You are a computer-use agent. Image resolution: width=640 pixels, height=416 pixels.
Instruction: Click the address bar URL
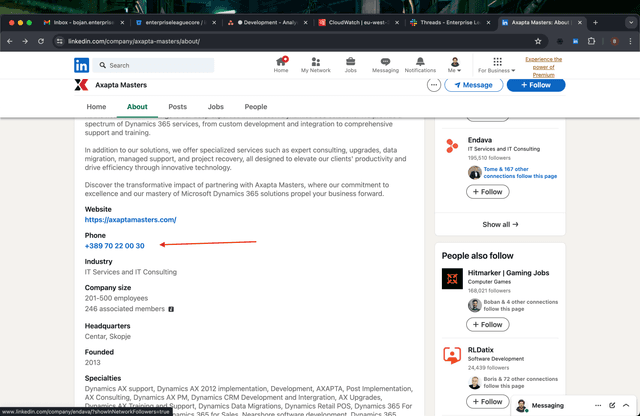tap(134, 41)
